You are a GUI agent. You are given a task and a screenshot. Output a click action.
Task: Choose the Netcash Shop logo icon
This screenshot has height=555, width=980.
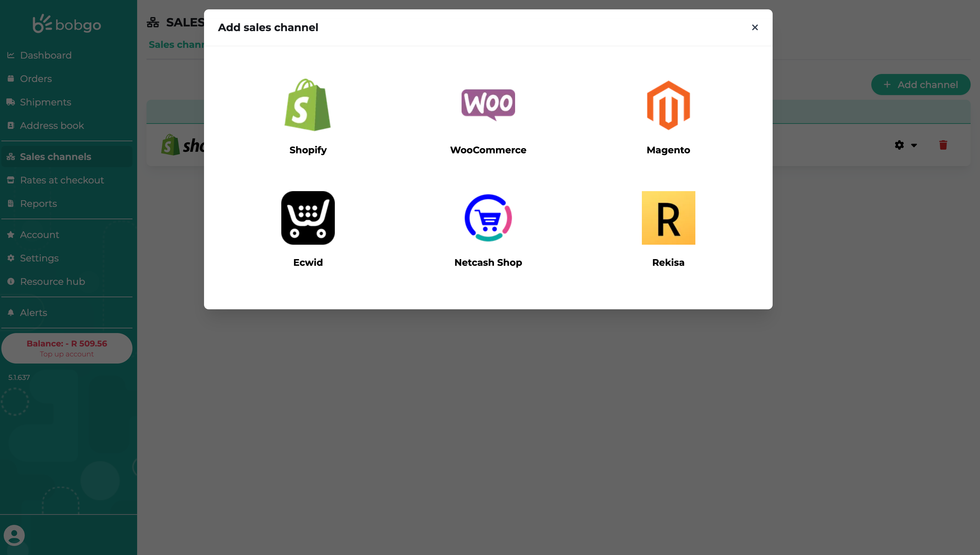click(488, 218)
